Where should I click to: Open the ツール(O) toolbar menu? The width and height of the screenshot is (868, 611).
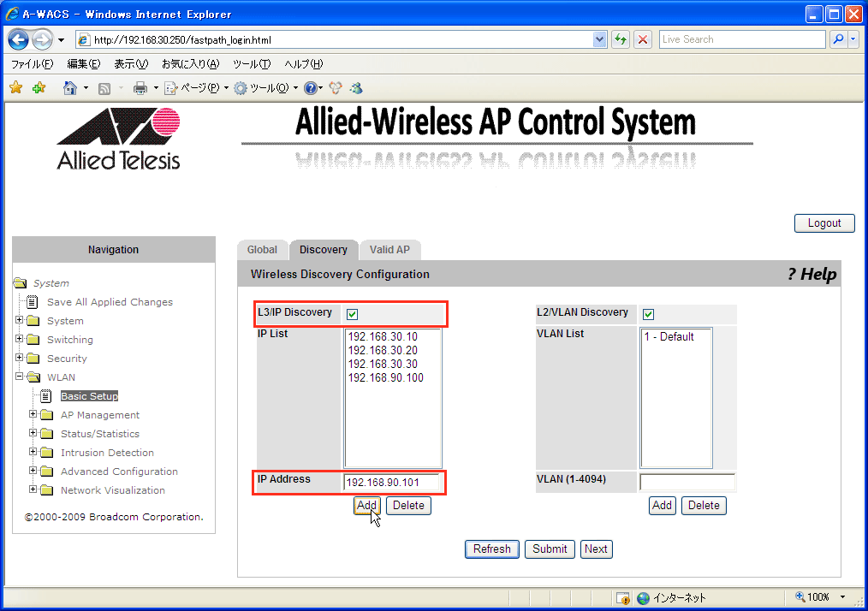click(266, 88)
